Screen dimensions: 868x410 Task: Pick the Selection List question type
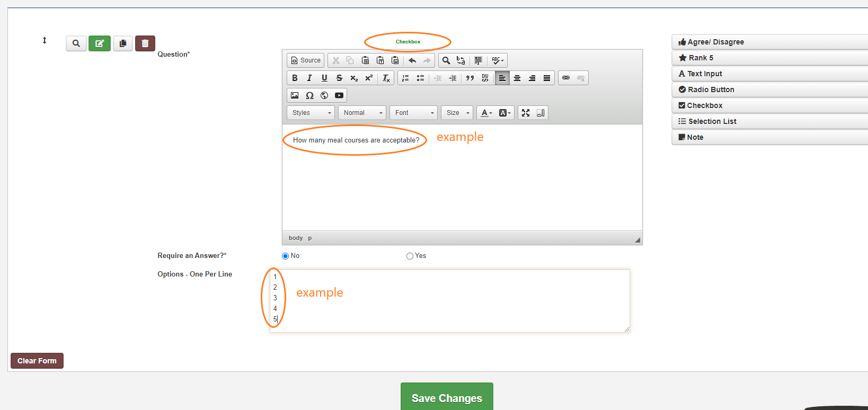click(712, 121)
